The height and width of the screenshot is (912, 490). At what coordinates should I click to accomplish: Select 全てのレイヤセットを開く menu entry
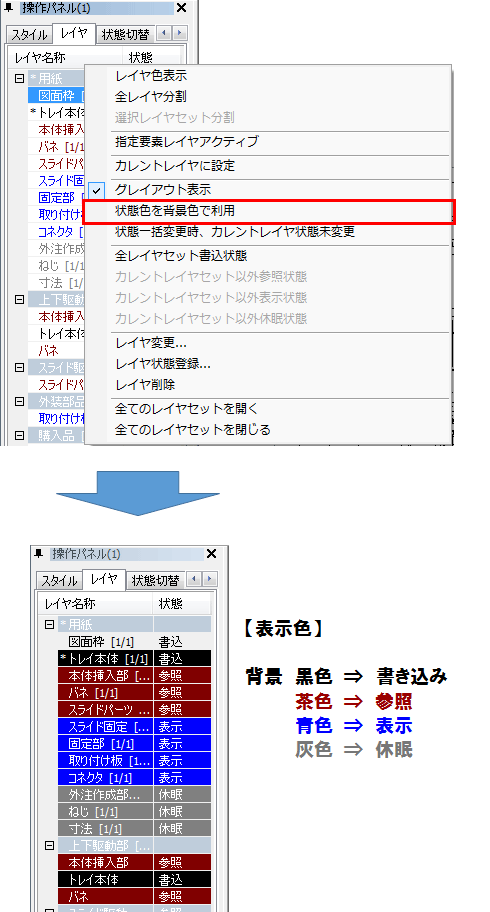pos(268,409)
